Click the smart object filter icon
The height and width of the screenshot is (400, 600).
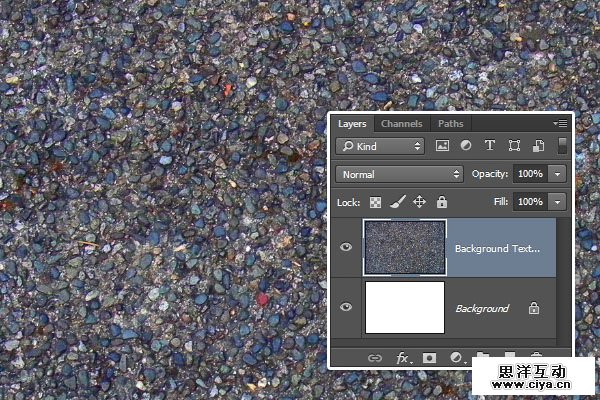coord(538,146)
